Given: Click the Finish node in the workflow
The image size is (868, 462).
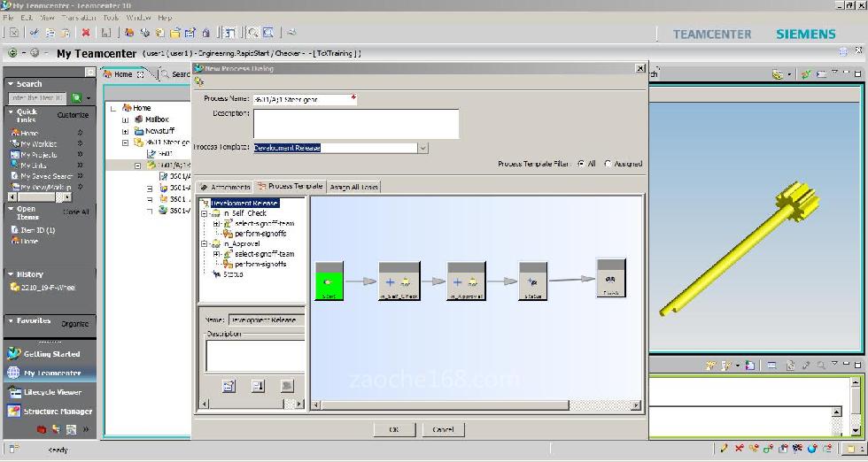Looking at the screenshot, I should (610, 278).
